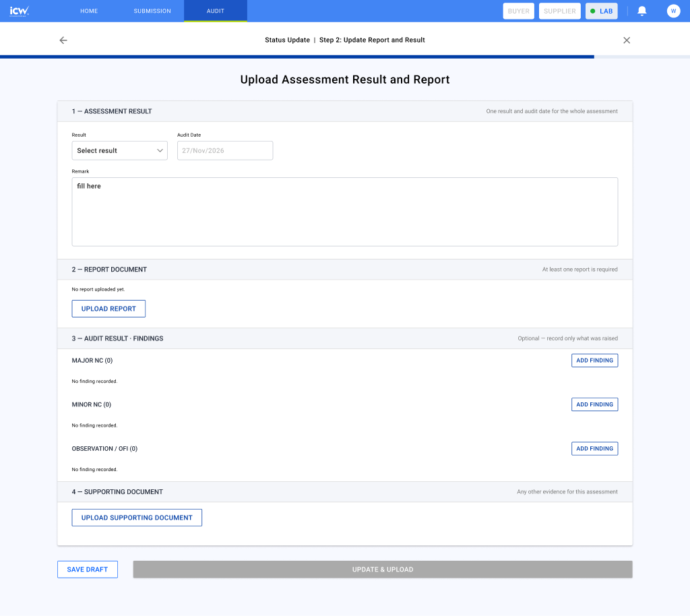Click the '1 — ASSESSMENT RESULT' heading
The image size is (690, 616).
112,111
